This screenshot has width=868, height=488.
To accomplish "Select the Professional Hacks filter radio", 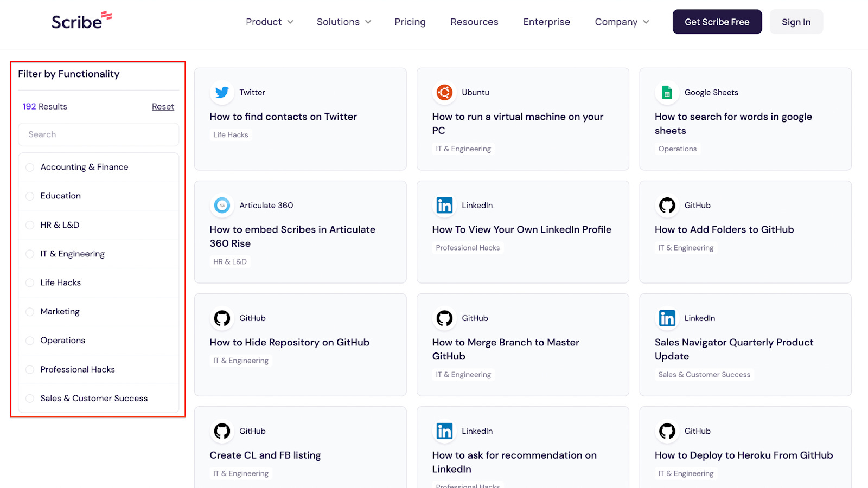I will [30, 369].
